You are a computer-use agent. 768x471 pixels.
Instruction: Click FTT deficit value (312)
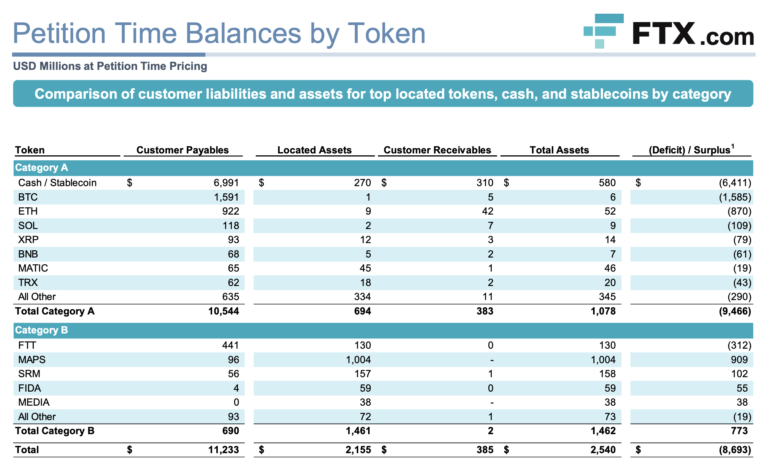739,345
